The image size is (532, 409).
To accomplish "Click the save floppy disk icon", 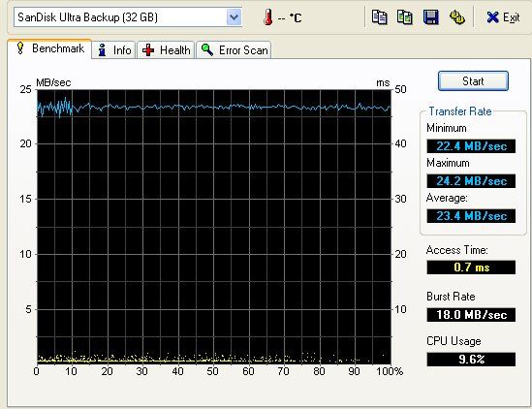I will click(x=431, y=17).
